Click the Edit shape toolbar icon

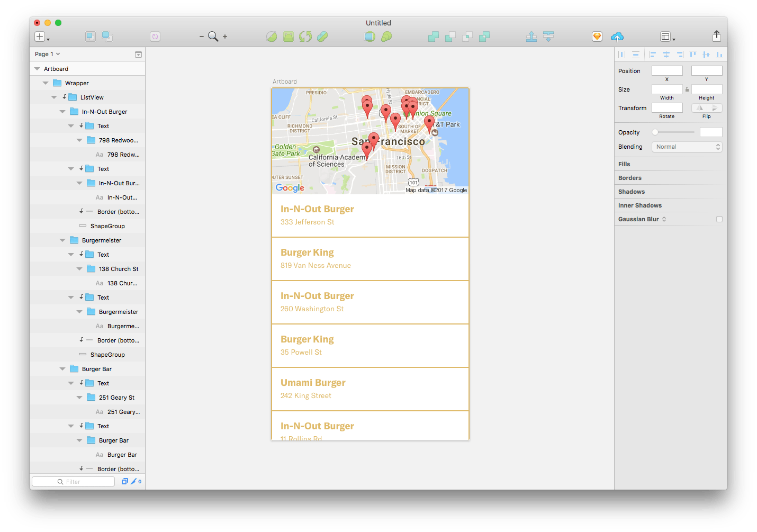pyautogui.click(x=272, y=37)
